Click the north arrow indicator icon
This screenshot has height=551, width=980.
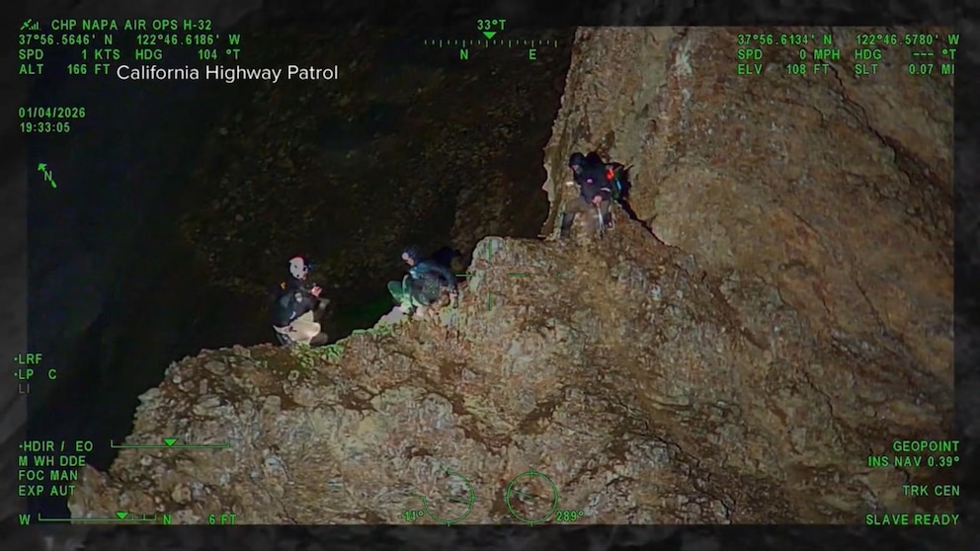tap(46, 176)
